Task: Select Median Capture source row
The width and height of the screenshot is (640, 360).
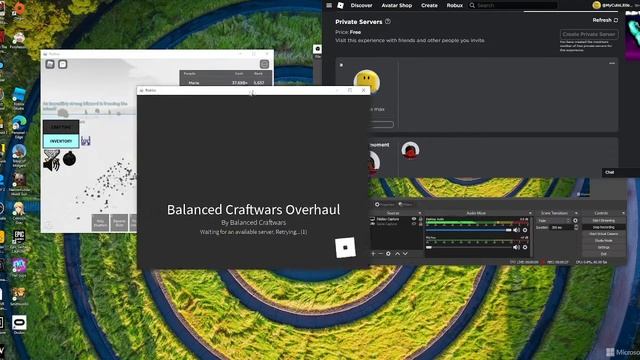Action: 396,219
